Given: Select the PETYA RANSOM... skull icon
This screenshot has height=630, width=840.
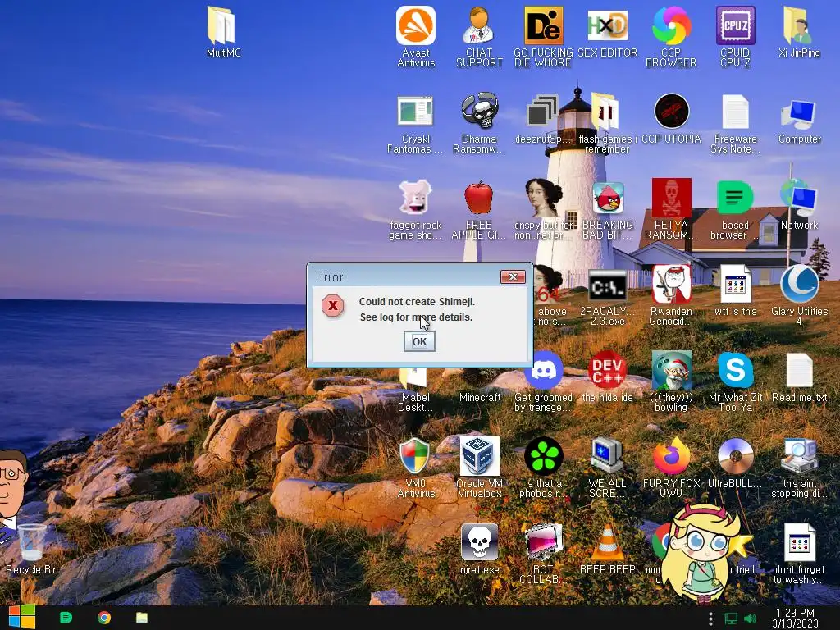Looking at the screenshot, I should [671, 209].
